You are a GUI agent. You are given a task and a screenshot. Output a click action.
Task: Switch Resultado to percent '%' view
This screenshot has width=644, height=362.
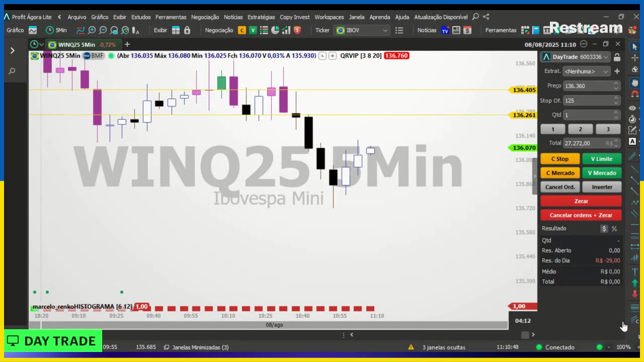(614, 229)
